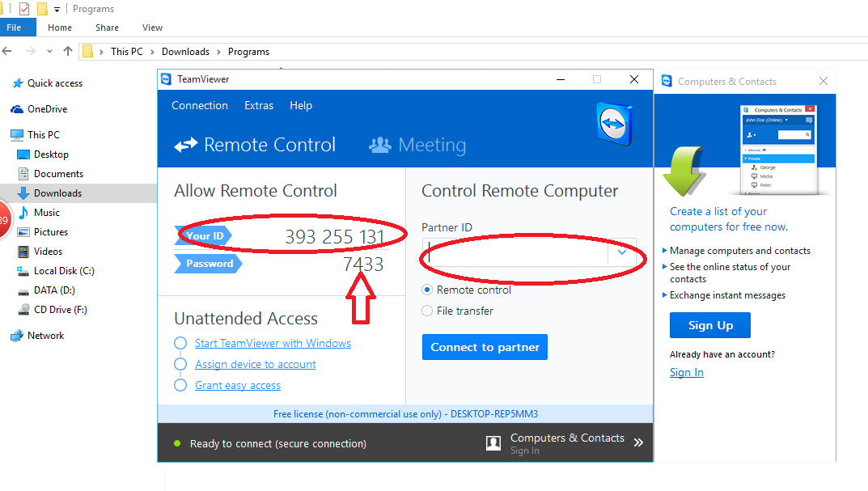Click Downloads in the address bar breadcrumb

click(x=185, y=52)
